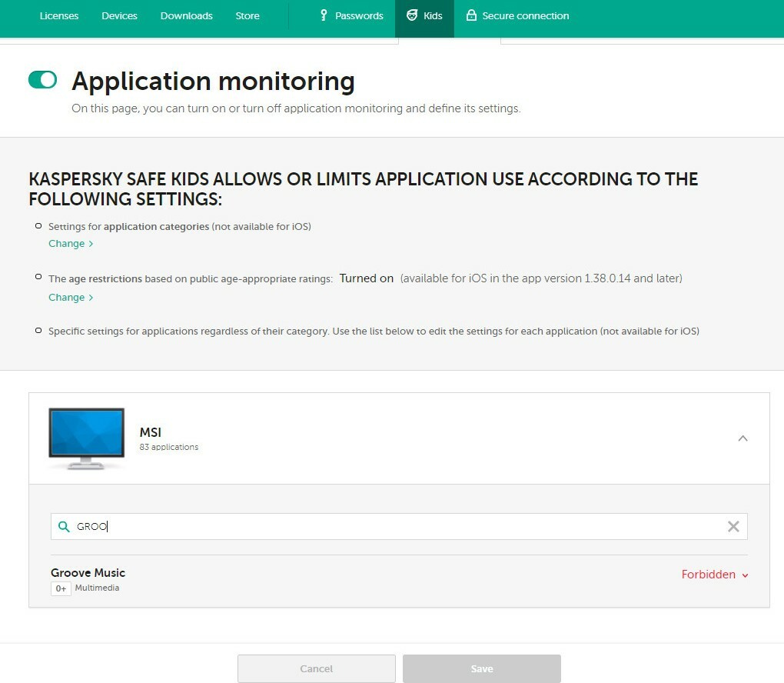Viewport: 784px width, 683px height.
Task: Click the Passwords key icon
Action: pyautogui.click(x=324, y=15)
